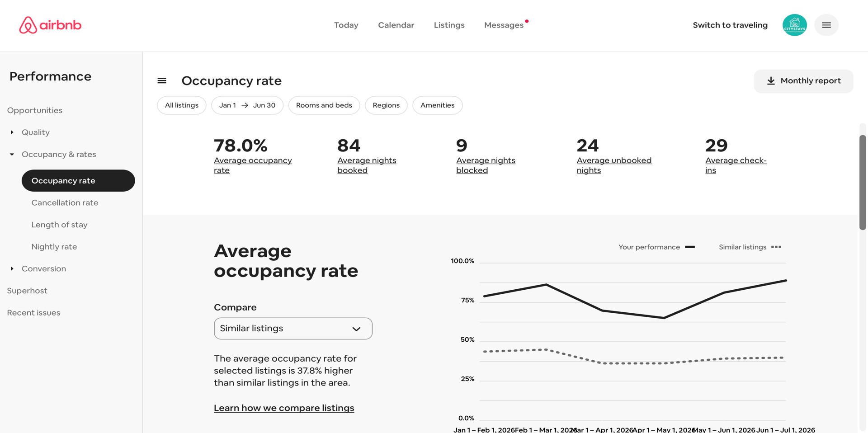This screenshot has height=433, width=868.
Task: Click the Quality sidebar label
Action: 36,132
